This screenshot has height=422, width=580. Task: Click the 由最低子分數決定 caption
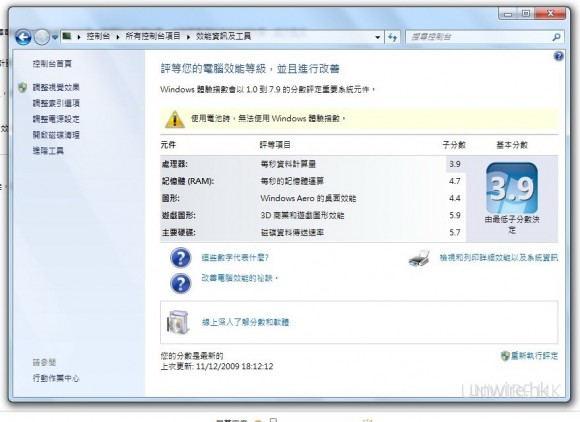point(512,224)
